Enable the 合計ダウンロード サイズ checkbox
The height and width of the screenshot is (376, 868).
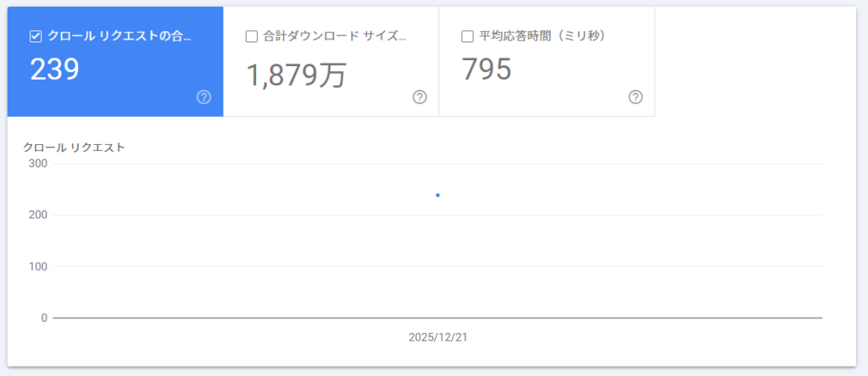(251, 36)
